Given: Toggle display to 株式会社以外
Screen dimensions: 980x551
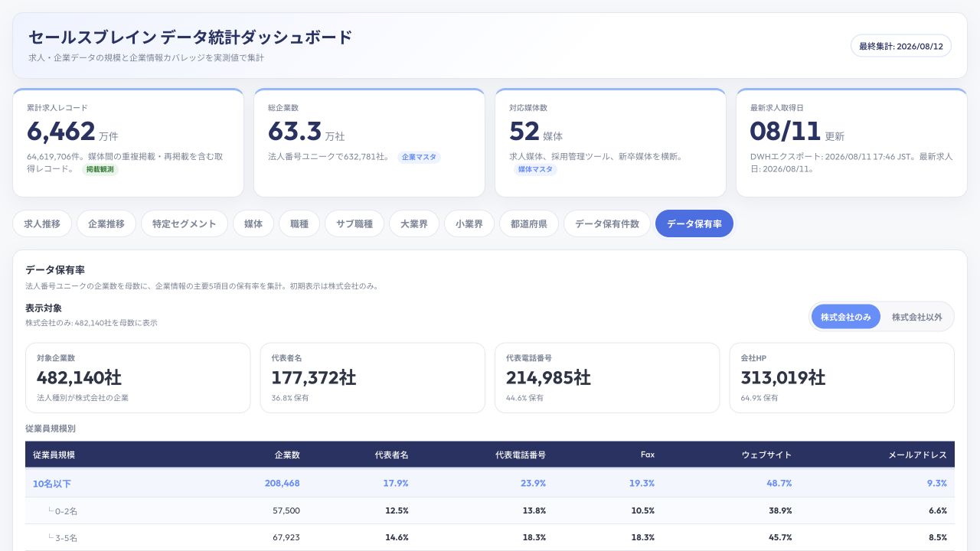Looking at the screenshot, I should 917,317.
